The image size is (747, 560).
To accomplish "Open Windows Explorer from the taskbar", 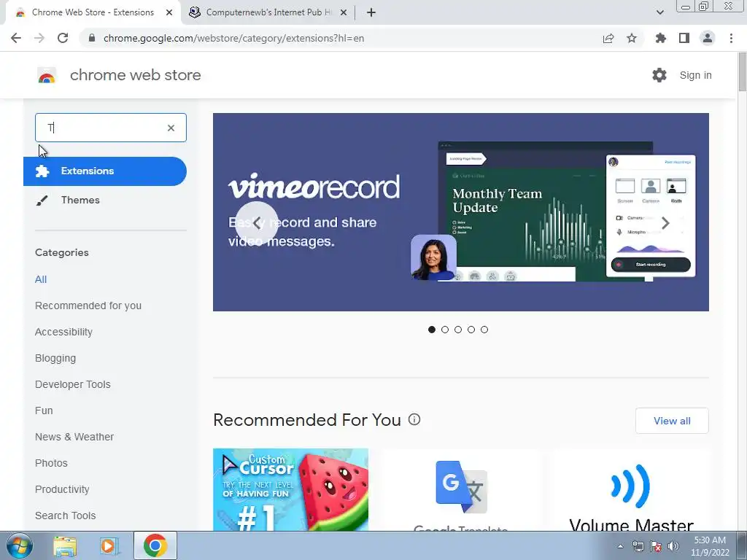I will point(65,545).
